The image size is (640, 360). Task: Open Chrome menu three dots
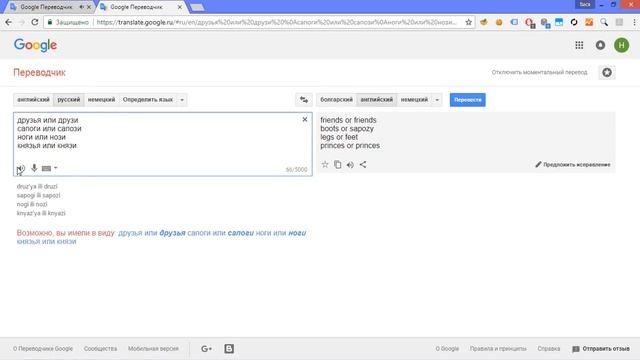[x=634, y=22]
